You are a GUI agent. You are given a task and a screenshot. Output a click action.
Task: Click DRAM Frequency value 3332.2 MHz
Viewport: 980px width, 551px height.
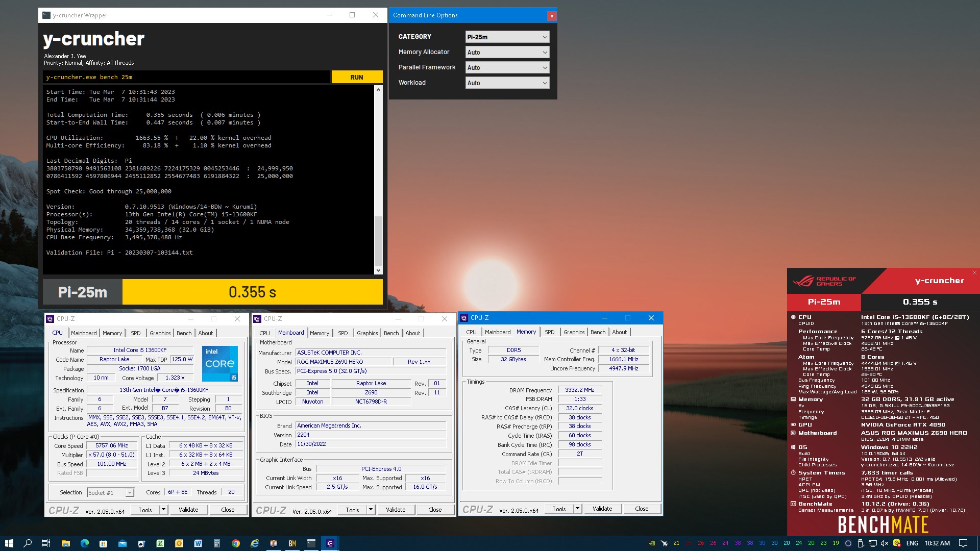(x=580, y=390)
